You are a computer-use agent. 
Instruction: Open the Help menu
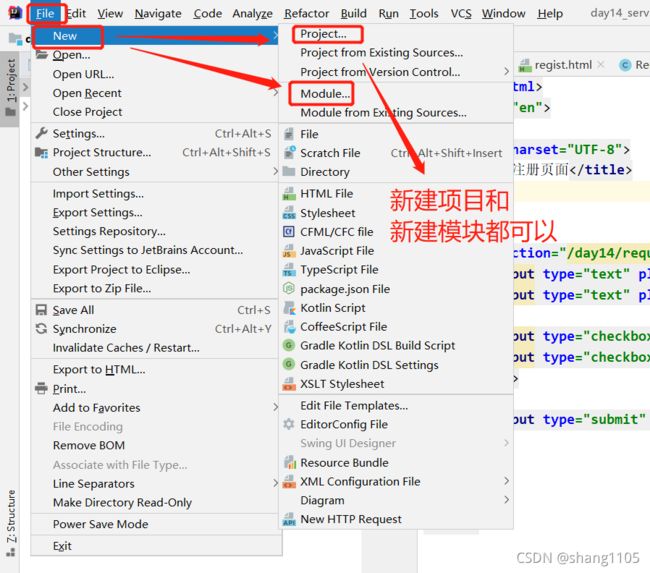pyautogui.click(x=550, y=14)
